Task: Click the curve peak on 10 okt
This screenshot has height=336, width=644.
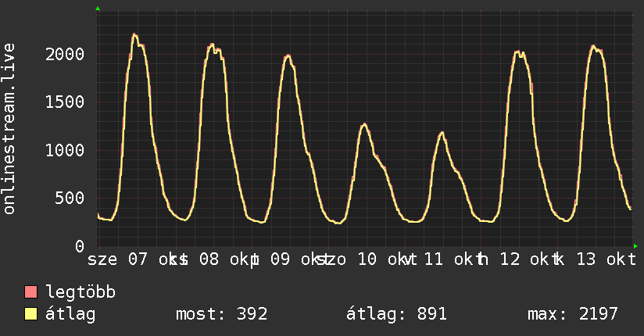Action: point(364,124)
